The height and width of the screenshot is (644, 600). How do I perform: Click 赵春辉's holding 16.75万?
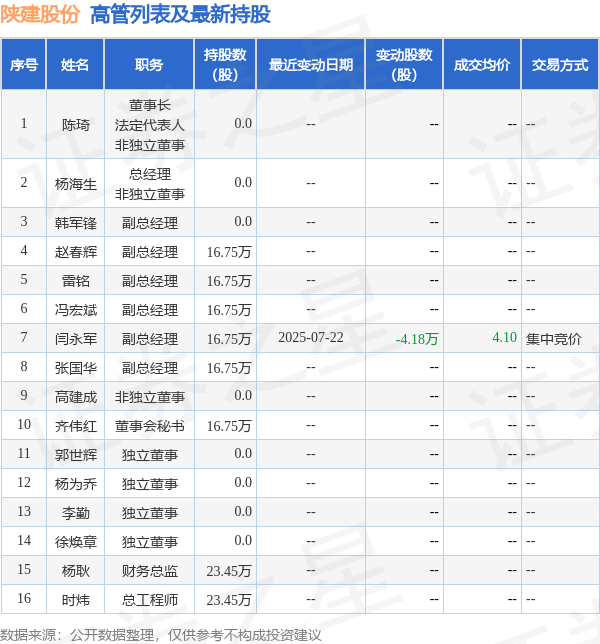[x=229, y=252]
